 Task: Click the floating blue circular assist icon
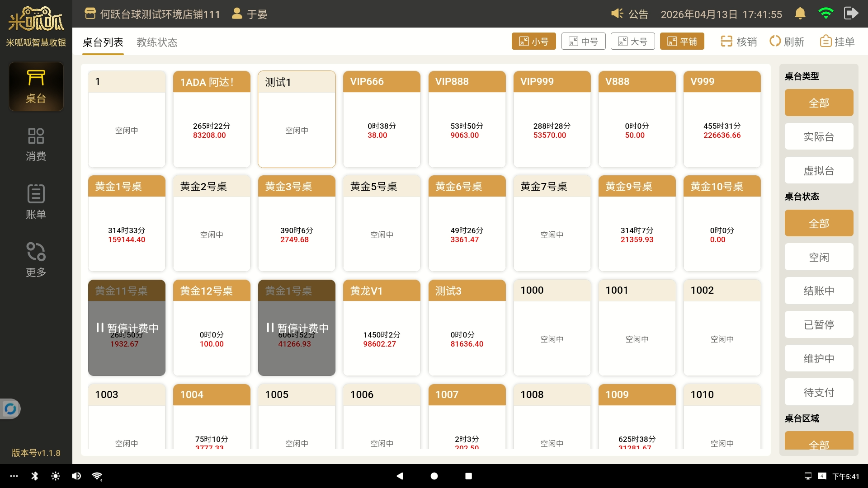[10, 409]
